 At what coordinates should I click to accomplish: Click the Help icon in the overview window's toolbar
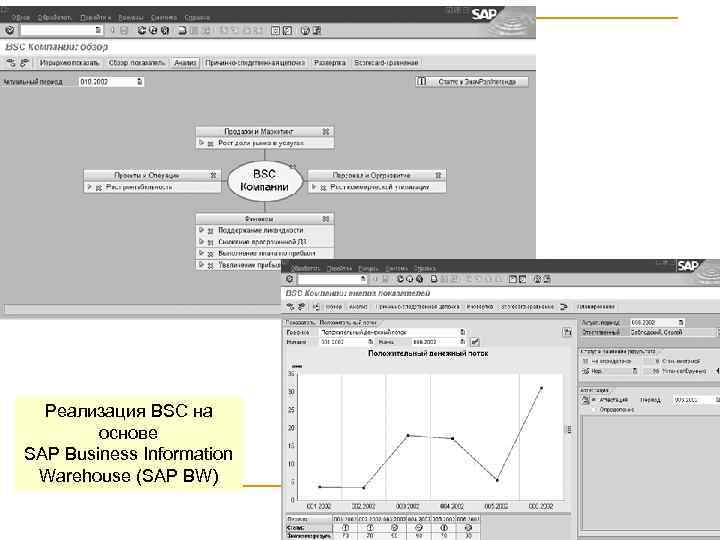coord(305,30)
